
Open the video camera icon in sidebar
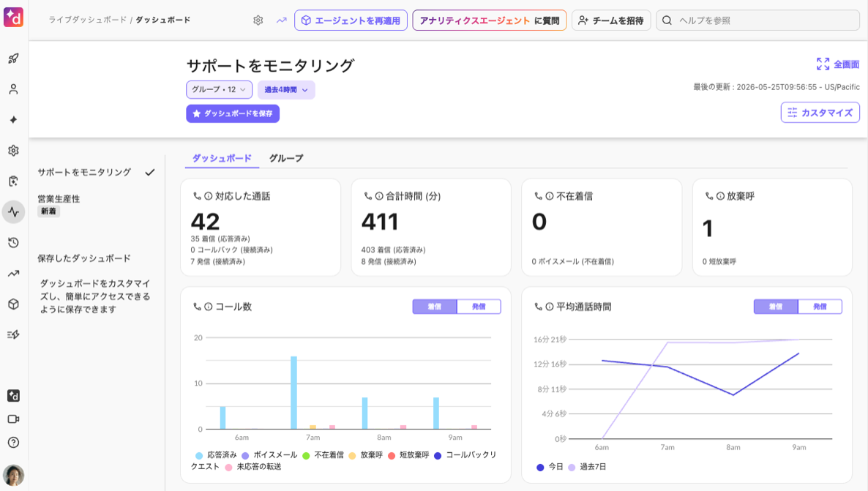point(13,419)
